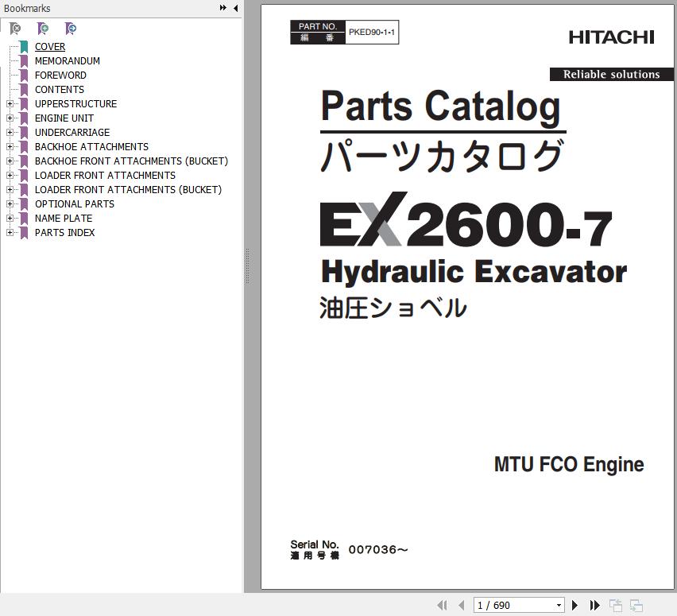Open the page number dropdown arrow
This screenshot has width=677, height=616.
[x=559, y=605]
